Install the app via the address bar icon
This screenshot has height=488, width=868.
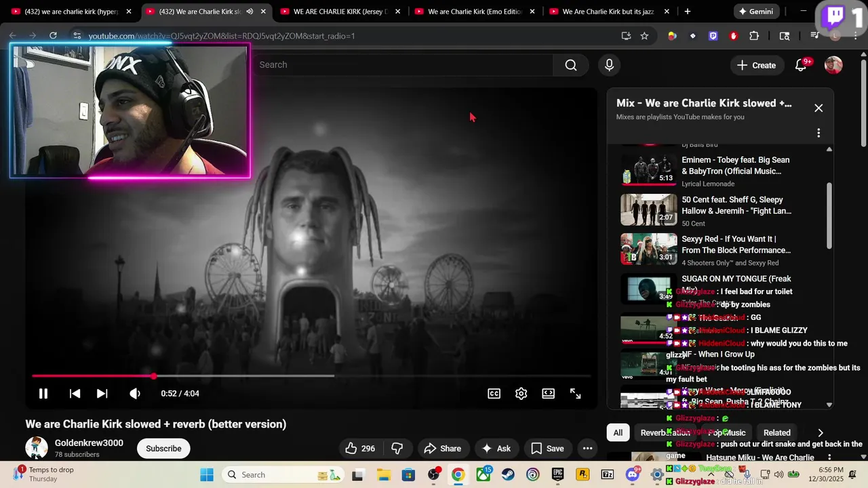click(626, 36)
